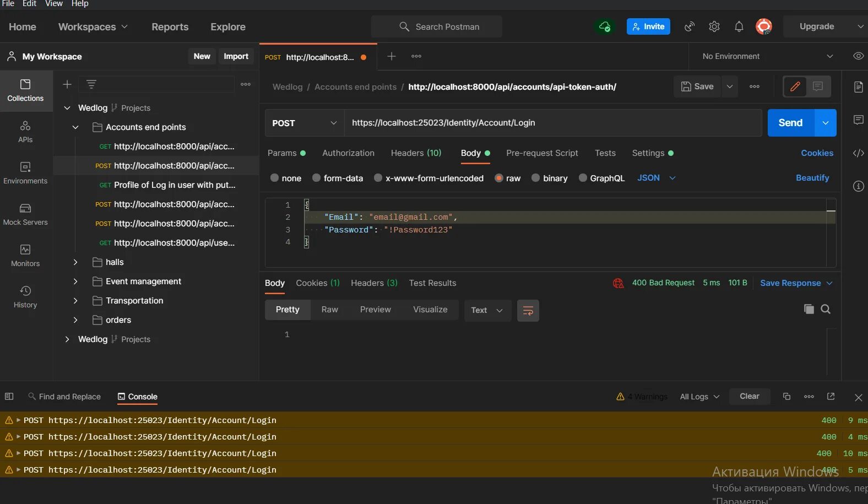Open the Send button dropdown arrow

(x=825, y=123)
